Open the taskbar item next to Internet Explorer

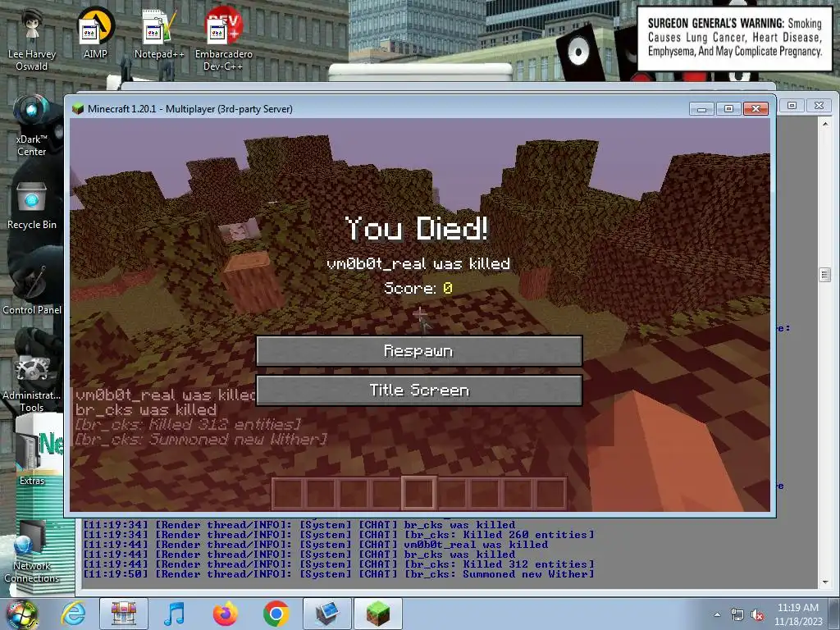124,614
